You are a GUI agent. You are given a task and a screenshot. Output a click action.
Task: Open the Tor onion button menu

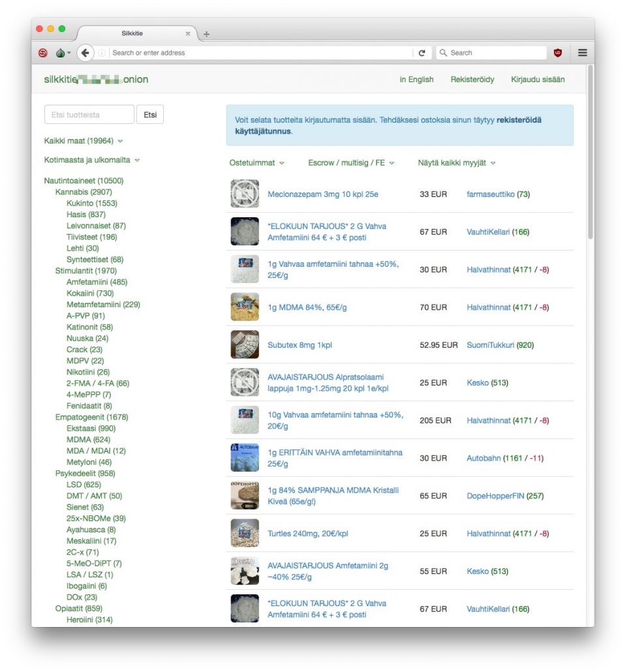pyautogui.click(x=63, y=53)
